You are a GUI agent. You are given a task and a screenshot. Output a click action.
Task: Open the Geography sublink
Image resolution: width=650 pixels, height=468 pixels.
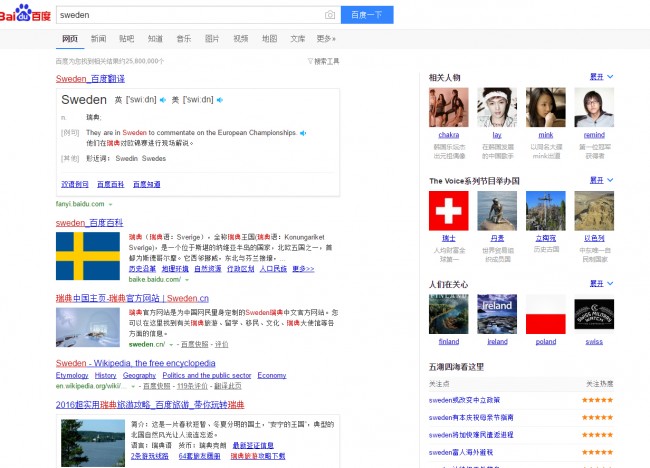(139, 376)
